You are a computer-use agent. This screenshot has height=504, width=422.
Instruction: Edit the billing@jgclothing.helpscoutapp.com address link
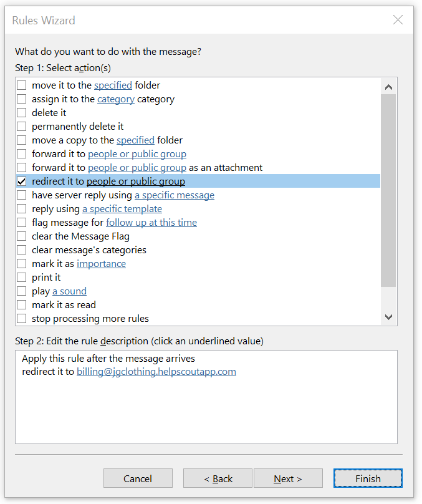(156, 372)
